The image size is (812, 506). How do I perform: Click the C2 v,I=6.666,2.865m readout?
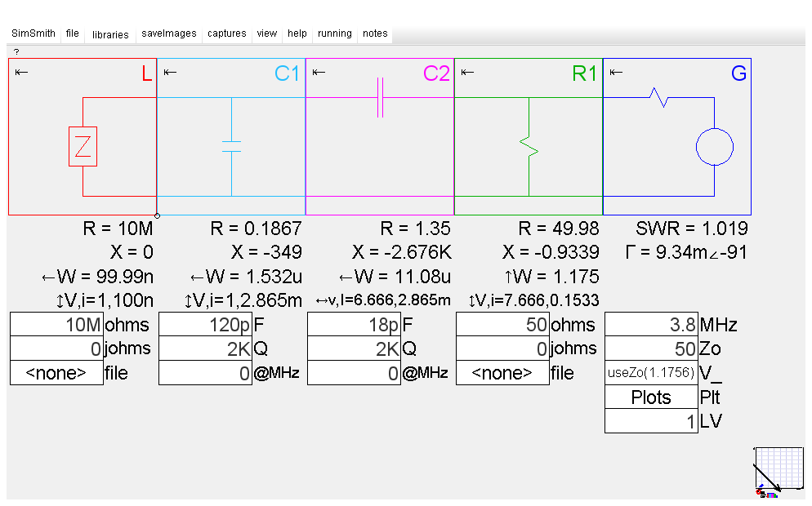(x=383, y=300)
